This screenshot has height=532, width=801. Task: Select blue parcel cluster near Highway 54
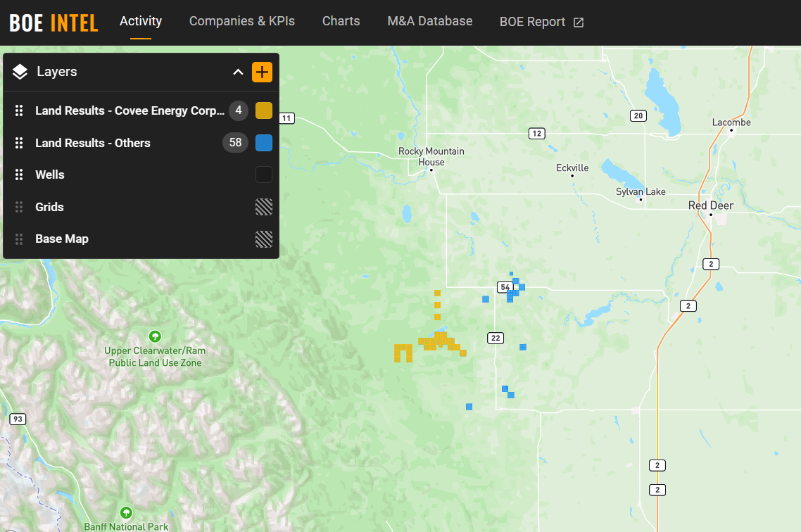515,289
